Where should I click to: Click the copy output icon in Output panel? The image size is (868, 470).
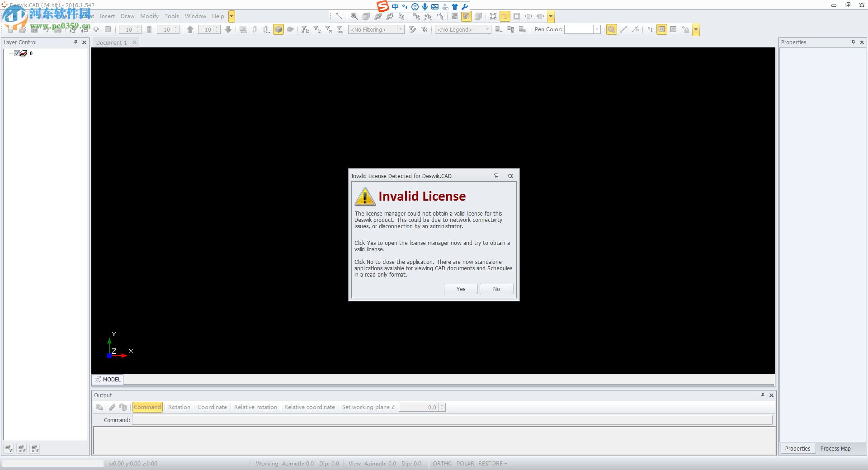[x=99, y=407]
